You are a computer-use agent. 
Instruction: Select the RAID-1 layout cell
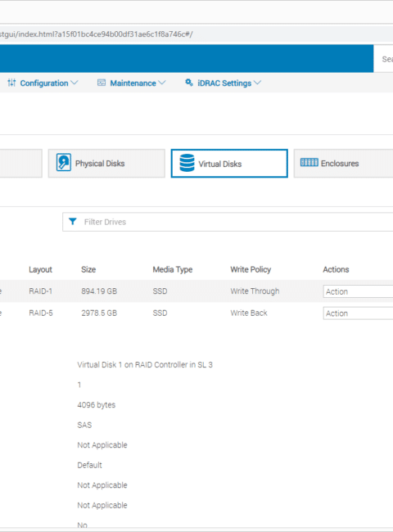[40, 291]
